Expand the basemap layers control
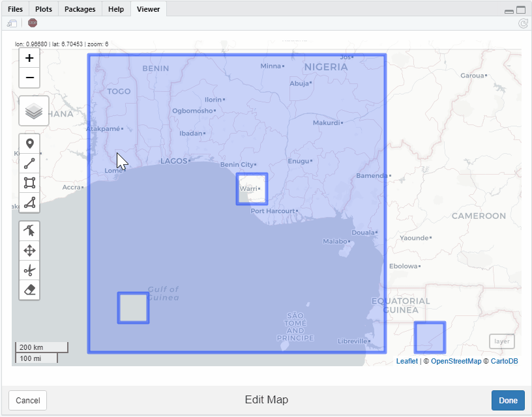532x417 pixels. click(x=33, y=111)
